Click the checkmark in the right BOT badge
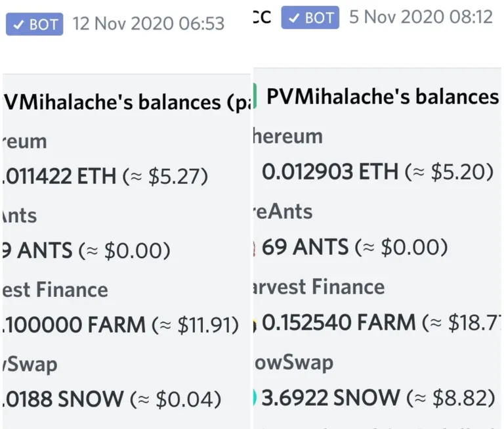Screen dimensions: 504x429 [294, 18]
